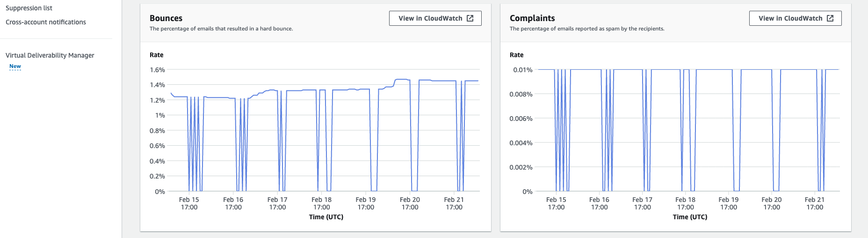This screenshot has width=868, height=238.
Task: Go to Cross-account notifications
Action: click(46, 22)
